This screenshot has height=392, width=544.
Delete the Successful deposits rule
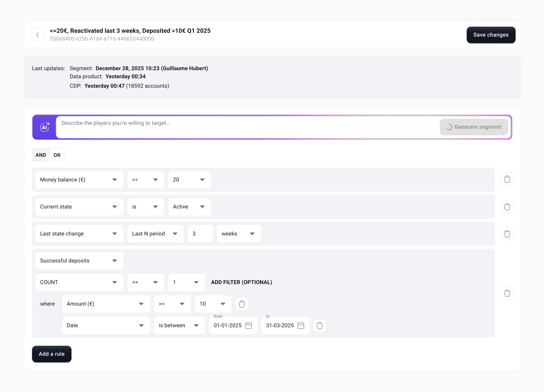tap(507, 293)
